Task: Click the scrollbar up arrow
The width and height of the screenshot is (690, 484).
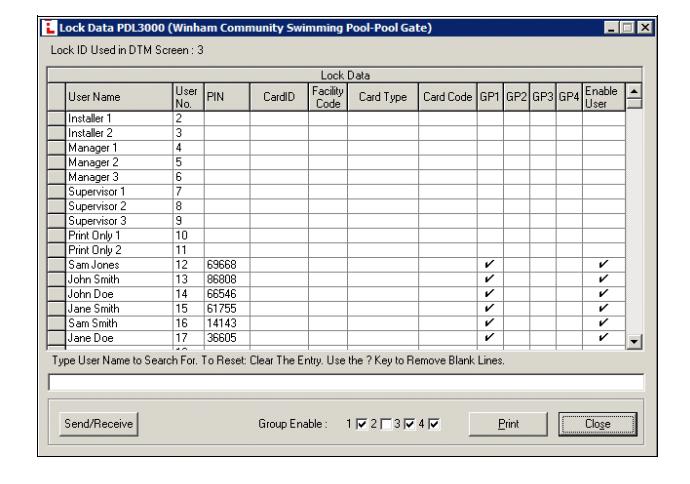Action: (x=634, y=91)
